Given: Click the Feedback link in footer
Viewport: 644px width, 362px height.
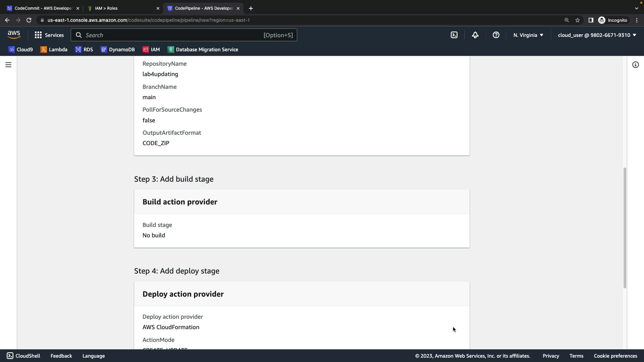Looking at the screenshot, I should click(x=61, y=356).
